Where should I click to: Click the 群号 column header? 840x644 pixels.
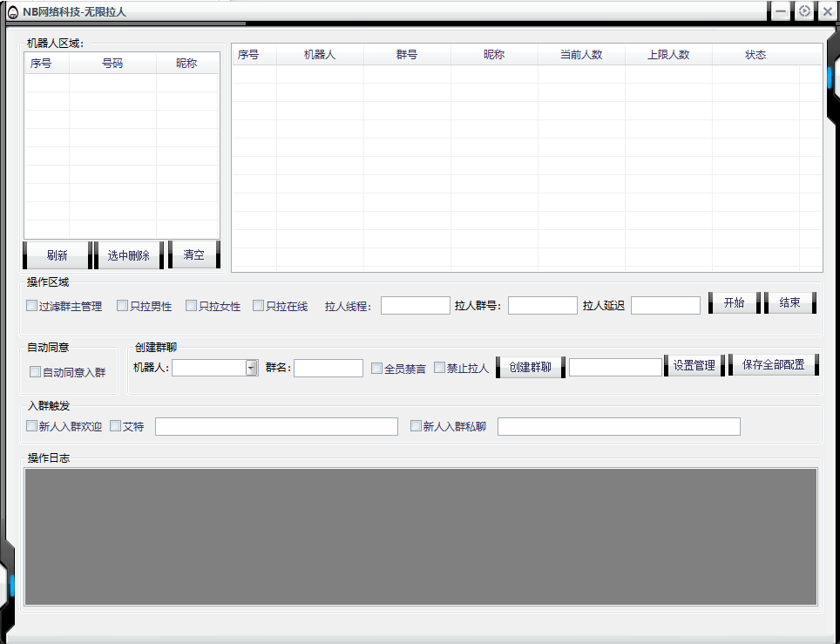[407, 55]
